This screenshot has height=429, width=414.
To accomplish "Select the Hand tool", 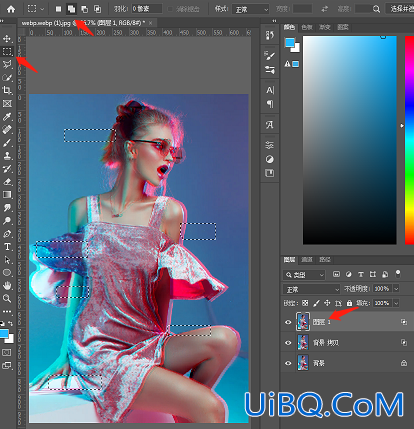I will coord(7,286).
